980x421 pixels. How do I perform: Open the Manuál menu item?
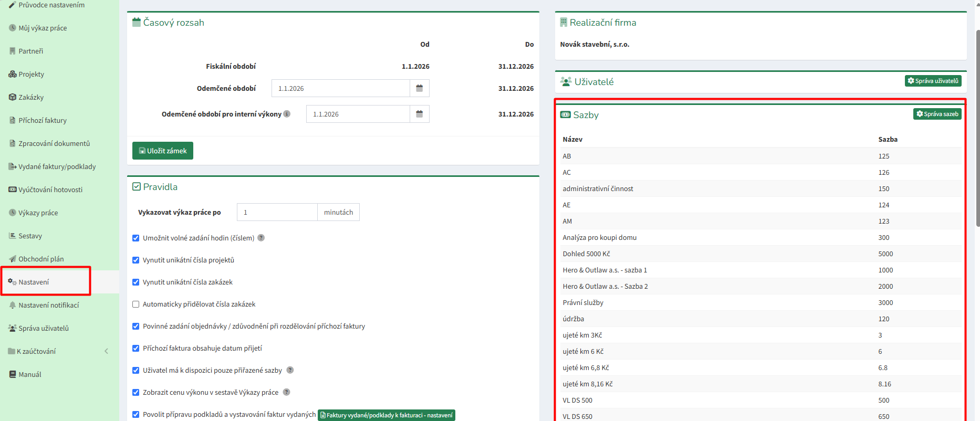(x=60, y=374)
